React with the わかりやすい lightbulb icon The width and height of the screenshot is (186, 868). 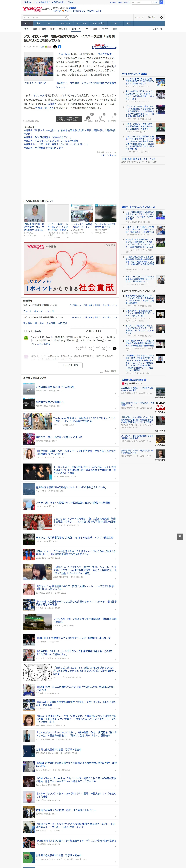coord(100,118)
